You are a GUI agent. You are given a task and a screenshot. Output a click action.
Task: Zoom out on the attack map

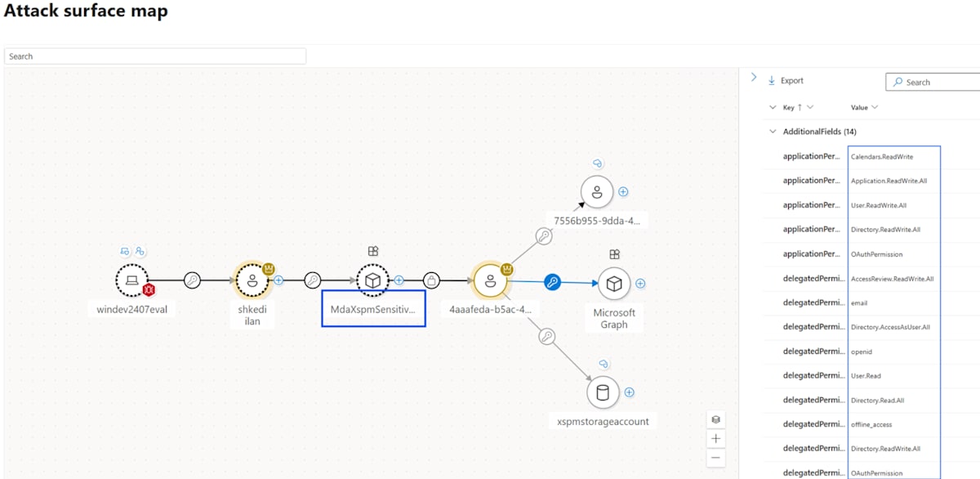715,457
